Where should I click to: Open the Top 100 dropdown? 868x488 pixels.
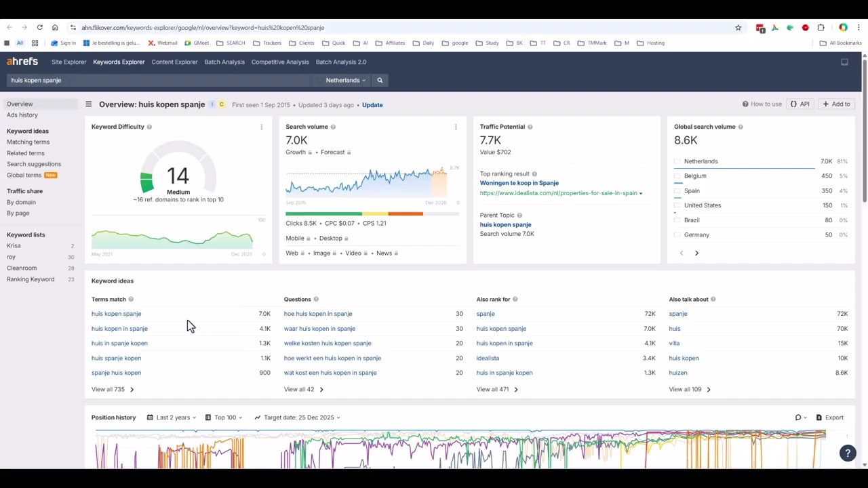224,418
